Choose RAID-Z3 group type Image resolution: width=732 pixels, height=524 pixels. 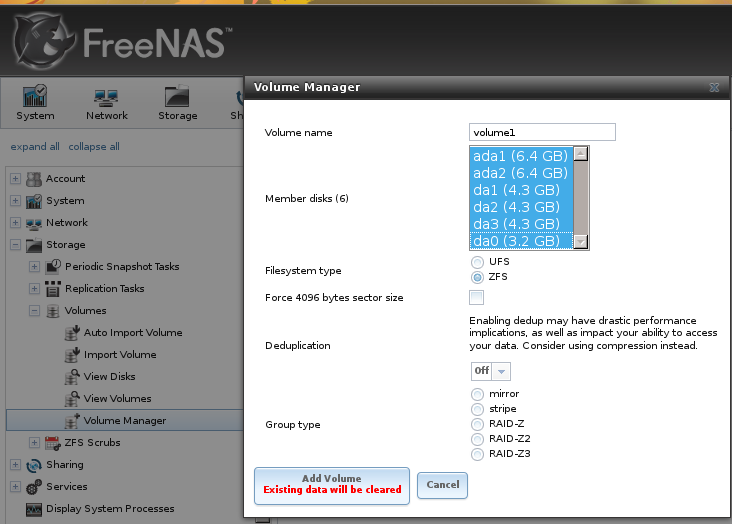click(477, 454)
